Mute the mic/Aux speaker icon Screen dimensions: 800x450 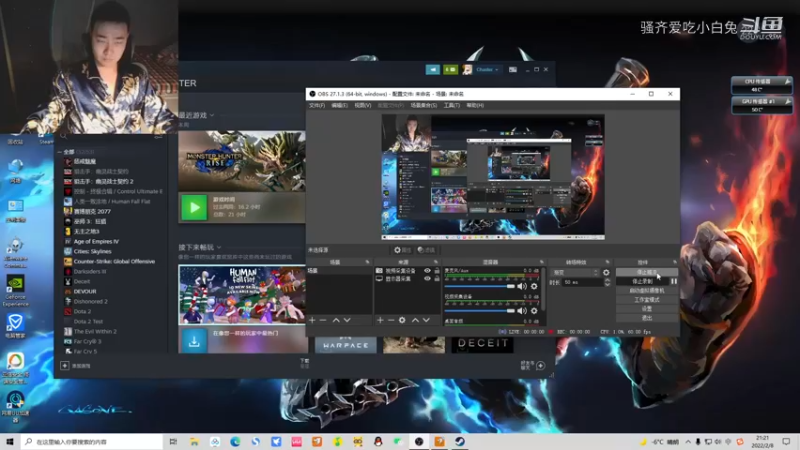point(521,286)
